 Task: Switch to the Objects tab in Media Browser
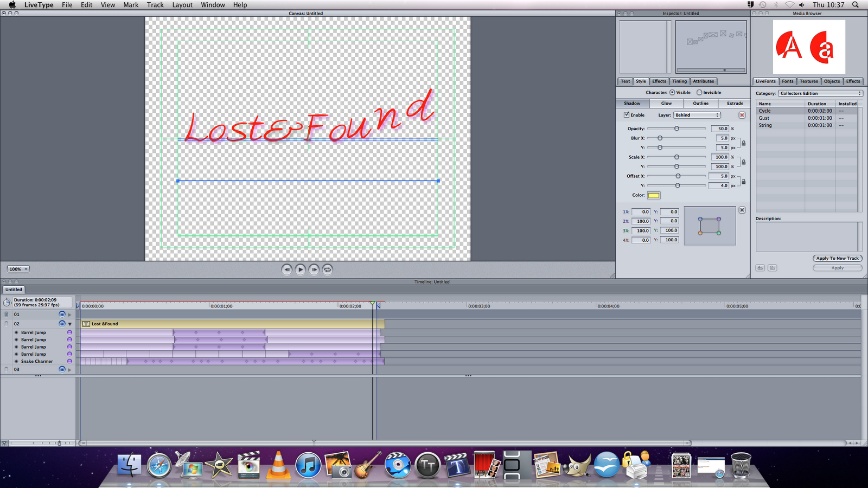pyautogui.click(x=832, y=81)
